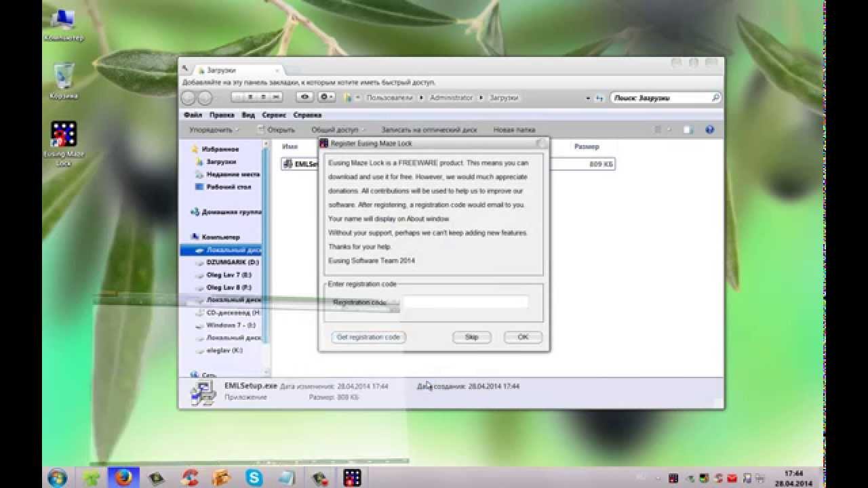Click the Skype icon in the taskbar

255,478
